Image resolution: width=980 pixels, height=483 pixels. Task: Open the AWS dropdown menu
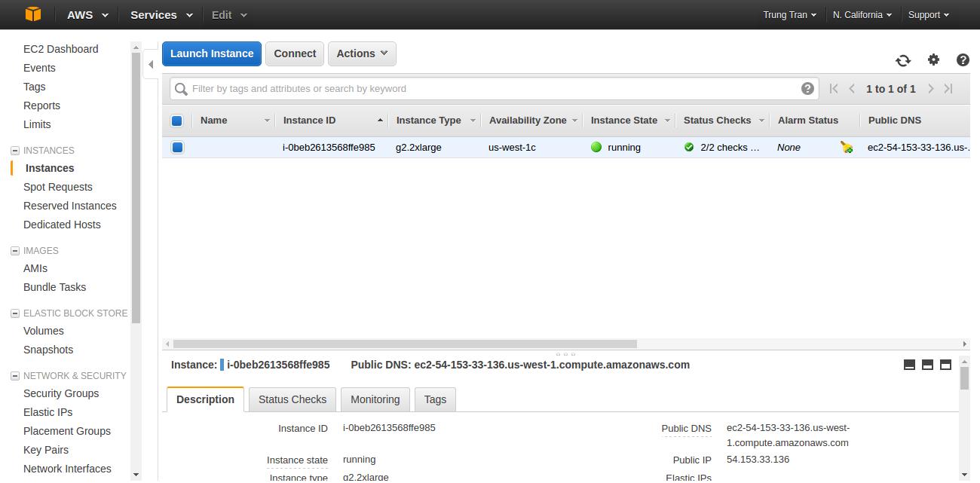click(x=87, y=14)
